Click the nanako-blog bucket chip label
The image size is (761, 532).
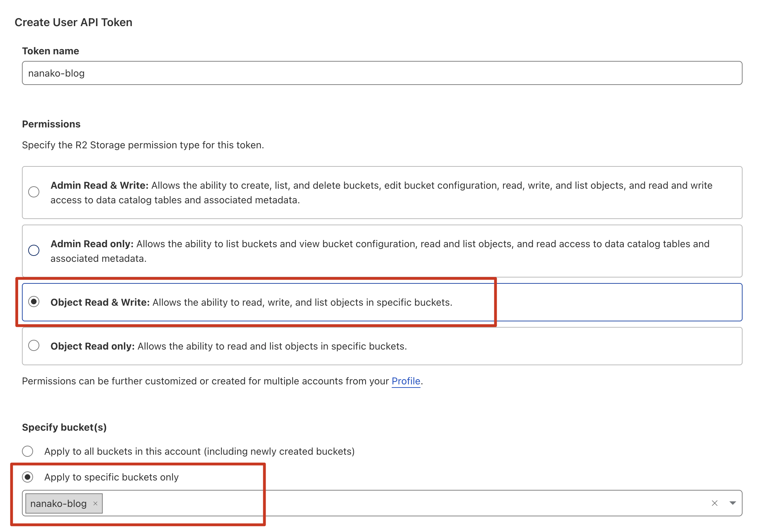[58, 503]
